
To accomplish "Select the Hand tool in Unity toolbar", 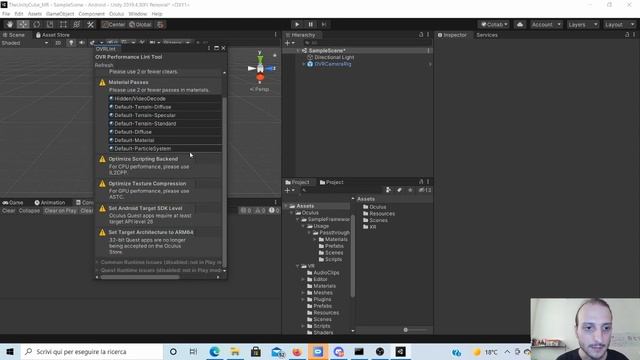I will pyautogui.click(x=10, y=24).
